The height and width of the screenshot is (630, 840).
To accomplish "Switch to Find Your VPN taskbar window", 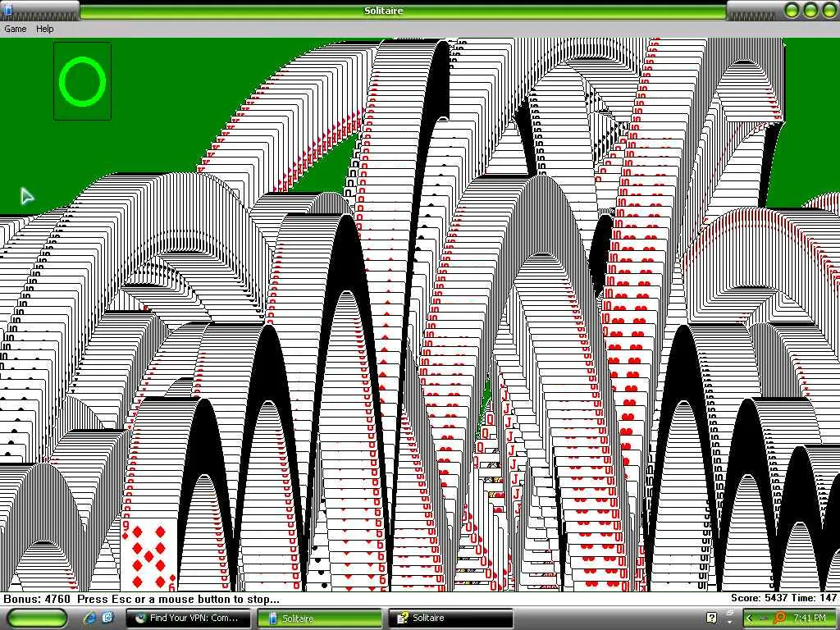I will pos(188,618).
